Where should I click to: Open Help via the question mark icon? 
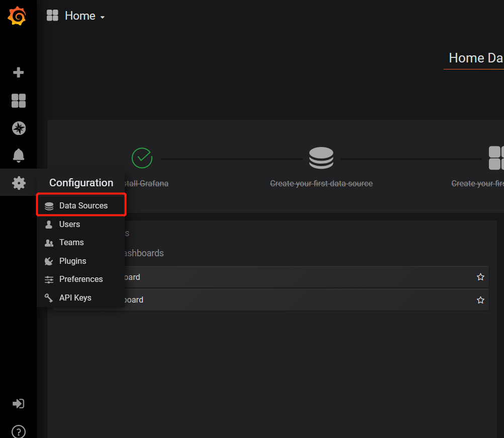coord(18,431)
